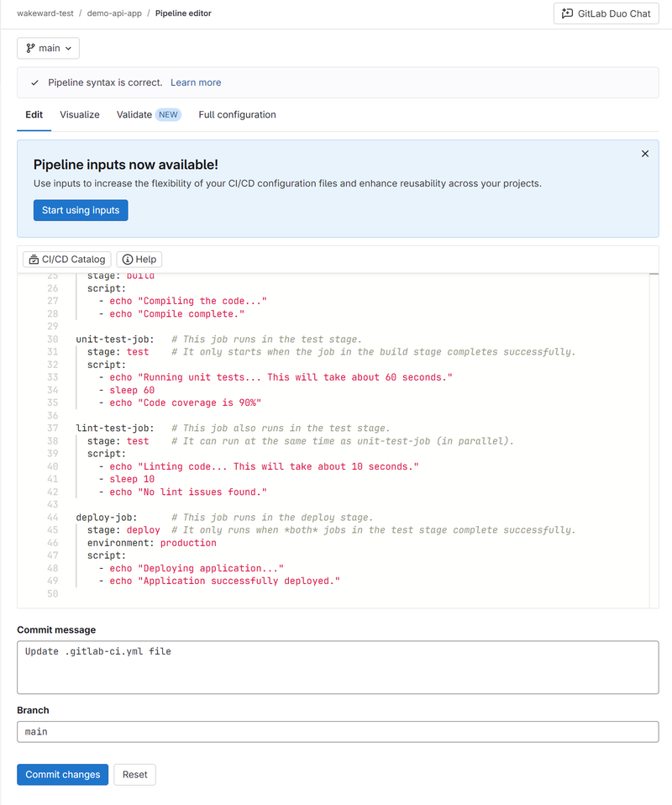
Task: Open the Validate tab
Action: click(134, 115)
